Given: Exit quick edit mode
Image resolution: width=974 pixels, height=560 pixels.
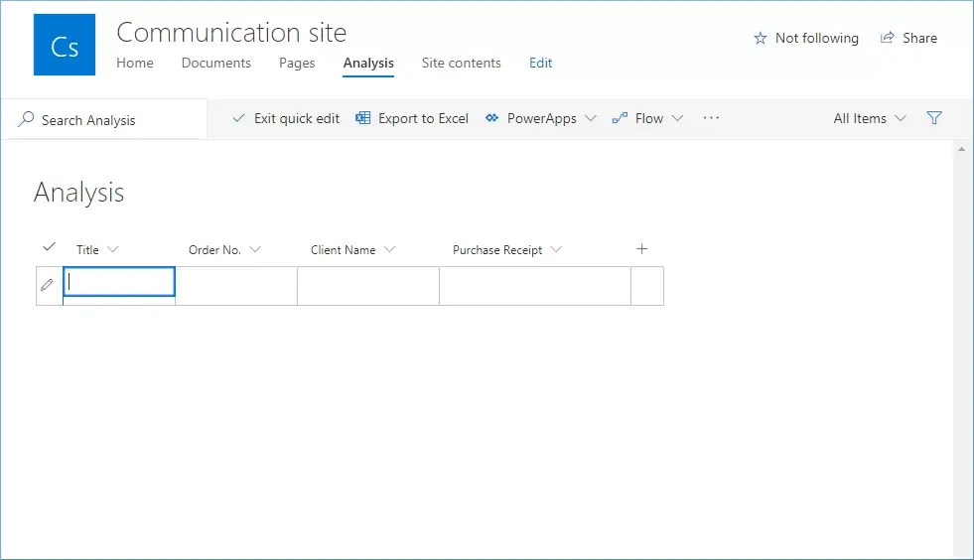Looking at the screenshot, I should pyautogui.click(x=286, y=118).
